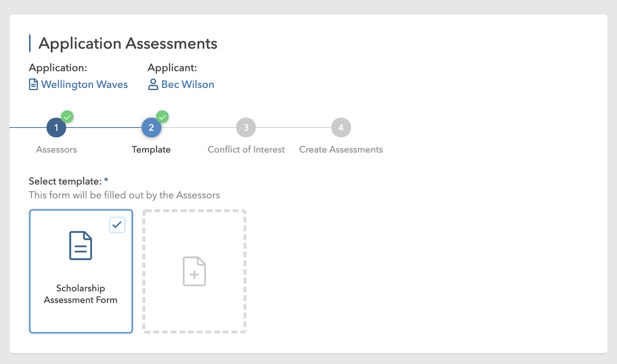Screen dimensions: 617x364
Task: Switch to the Assessors step label
Action: pos(56,150)
